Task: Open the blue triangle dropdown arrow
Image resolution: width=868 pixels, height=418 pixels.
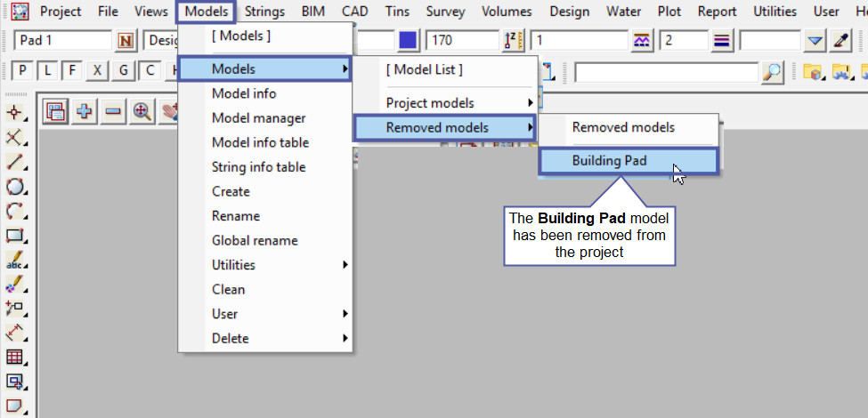Action: click(815, 41)
